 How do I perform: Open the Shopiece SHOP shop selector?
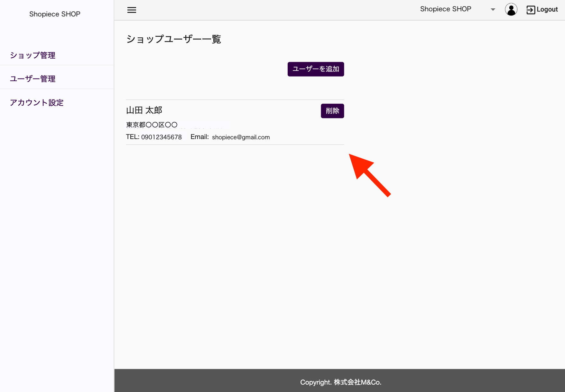[x=457, y=9]
